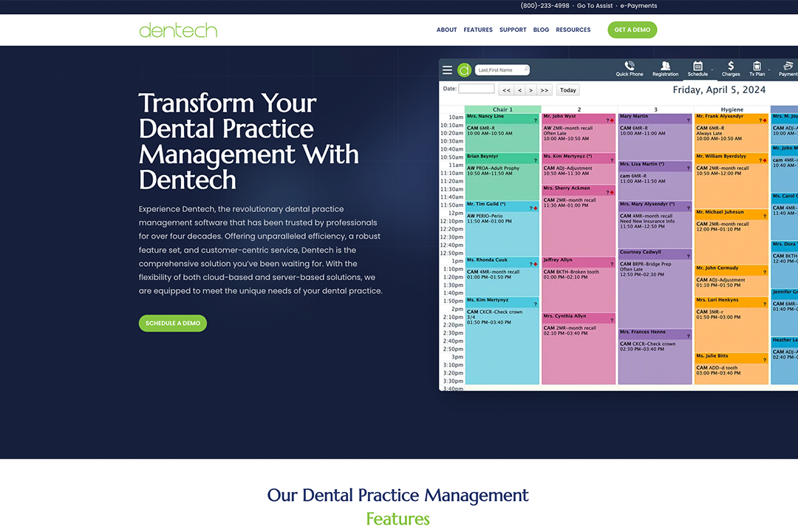Screen dimensions: 798x532
Task: Go to next day with > button
Action: 531,90
